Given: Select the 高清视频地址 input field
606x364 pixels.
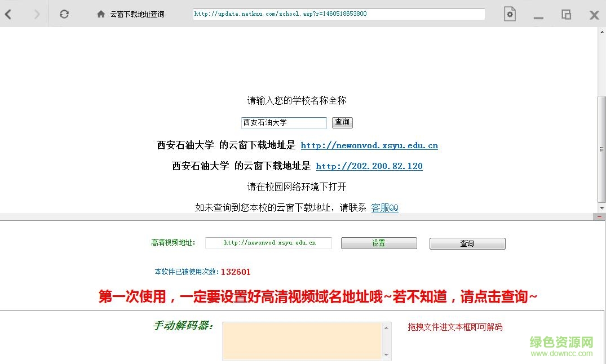Looking at the screenshot, I should tap(268, 243).
